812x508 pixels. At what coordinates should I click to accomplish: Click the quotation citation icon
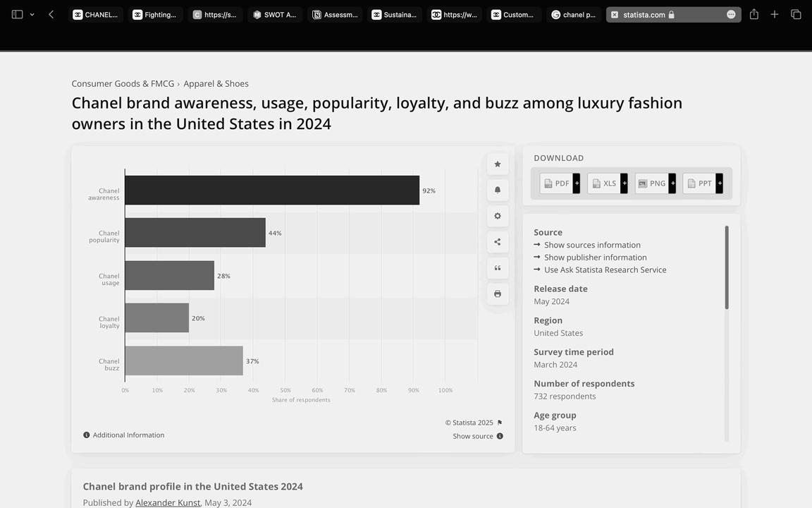coord(497,268)
